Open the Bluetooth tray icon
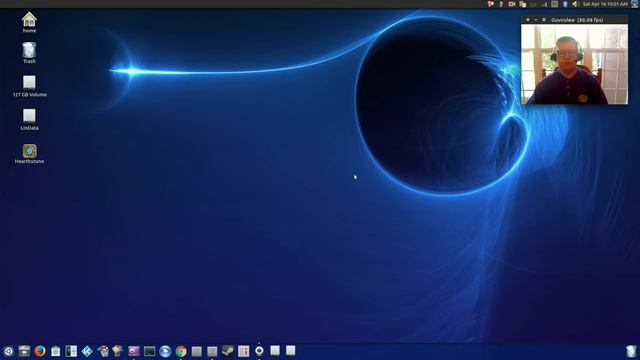This screenshot has width=640, height=360. pyautogui.click(x=565, y=4)
